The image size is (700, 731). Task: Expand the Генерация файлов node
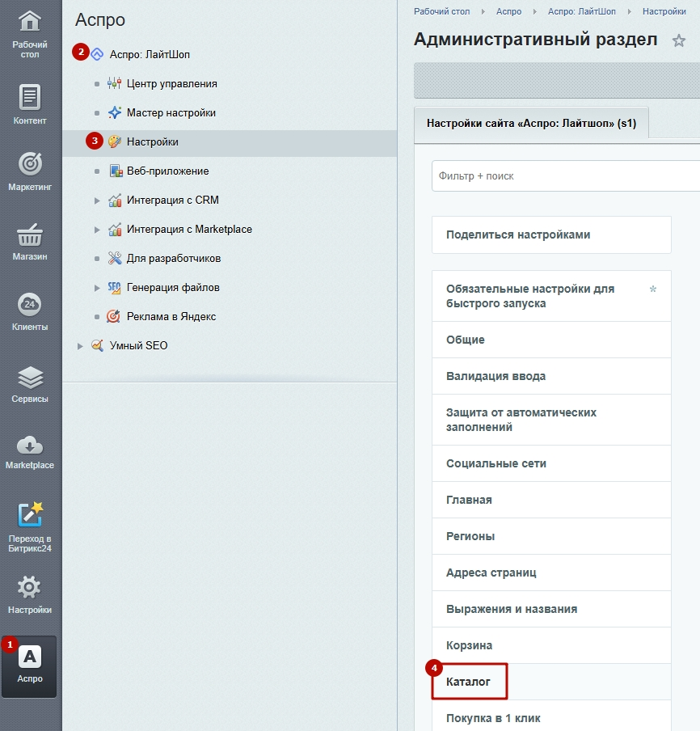[x=97, y=288]
